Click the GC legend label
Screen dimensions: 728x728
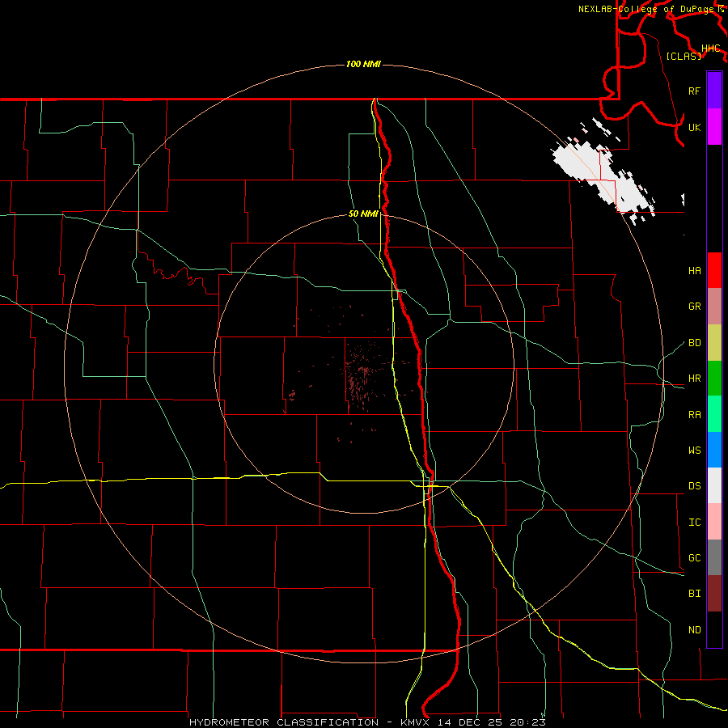(x=694, y=557)
